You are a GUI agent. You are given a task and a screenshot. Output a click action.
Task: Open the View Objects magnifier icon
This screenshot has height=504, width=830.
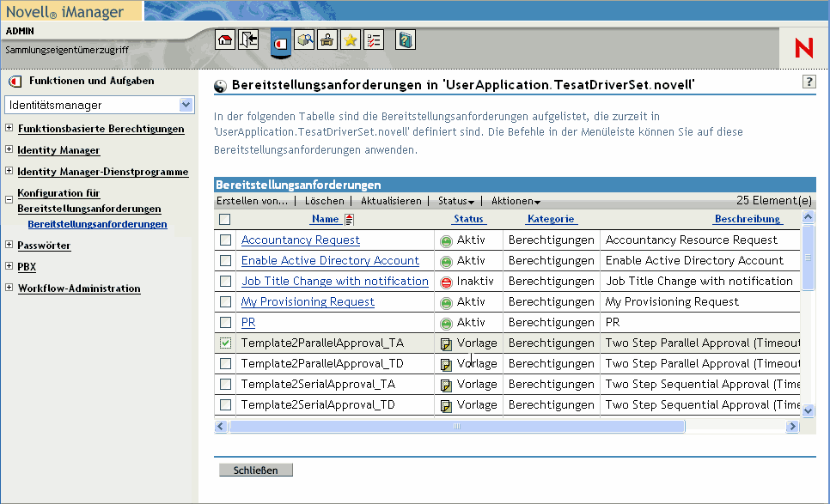pos(304,39)
